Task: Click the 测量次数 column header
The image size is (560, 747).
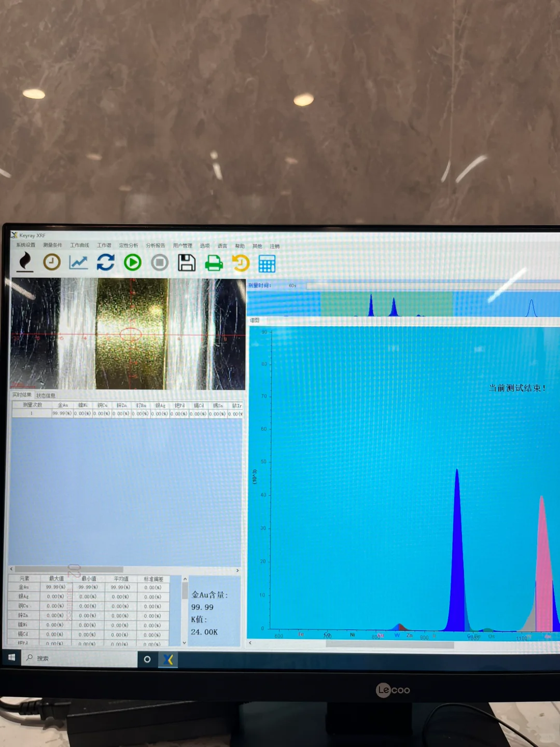Action: point(32,405)
